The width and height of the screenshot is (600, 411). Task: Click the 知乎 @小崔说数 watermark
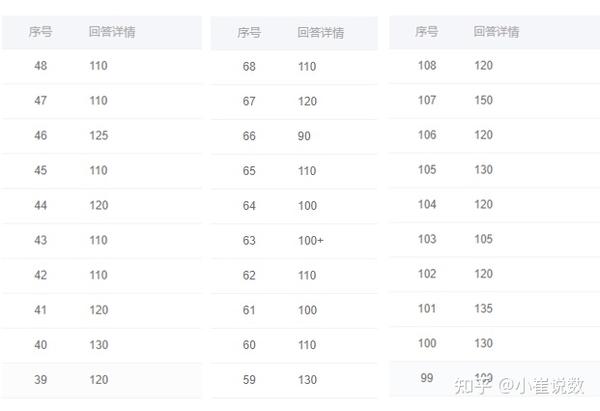[x=518, y=385]
